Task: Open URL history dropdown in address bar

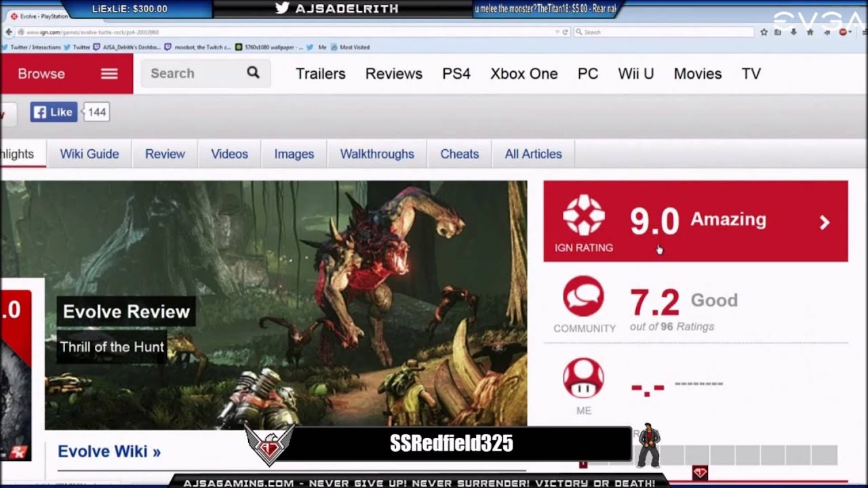Action: point(557,32)
